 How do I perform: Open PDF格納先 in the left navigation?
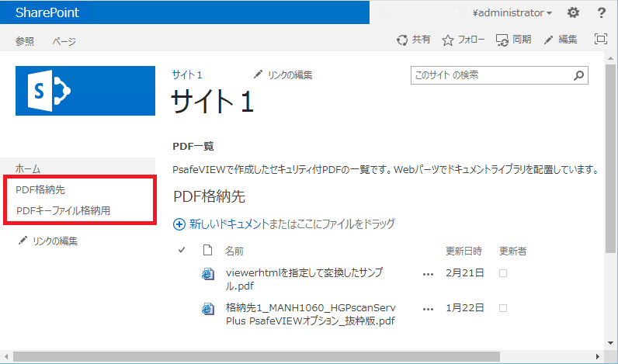(x=40, y=189)
